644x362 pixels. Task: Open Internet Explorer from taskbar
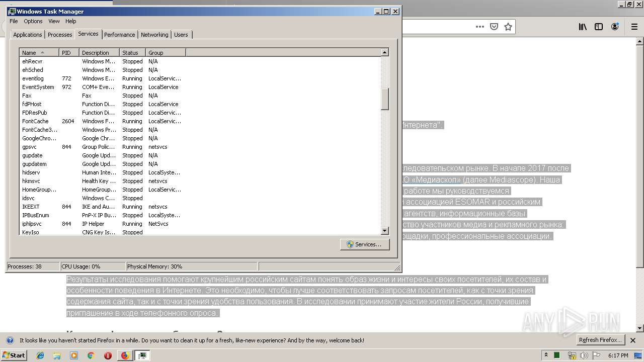(x=41, y=355)
